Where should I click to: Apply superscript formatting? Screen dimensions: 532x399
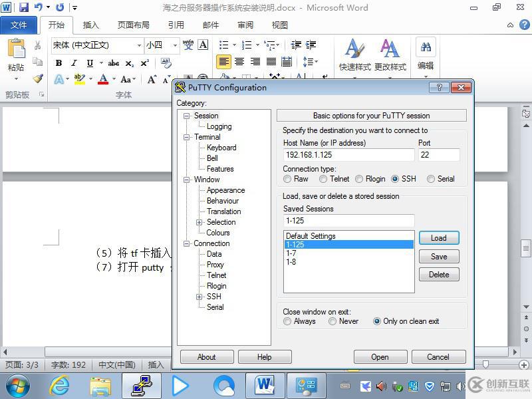(x=144, y=63)
